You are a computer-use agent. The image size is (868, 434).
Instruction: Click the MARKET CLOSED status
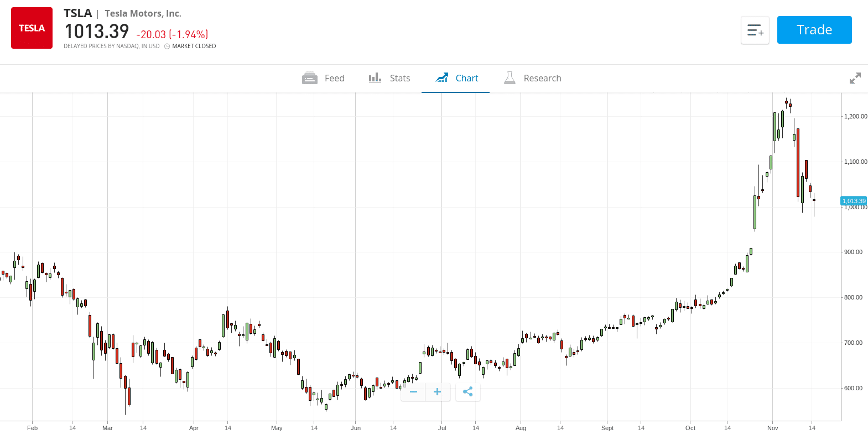coord(194,46)
